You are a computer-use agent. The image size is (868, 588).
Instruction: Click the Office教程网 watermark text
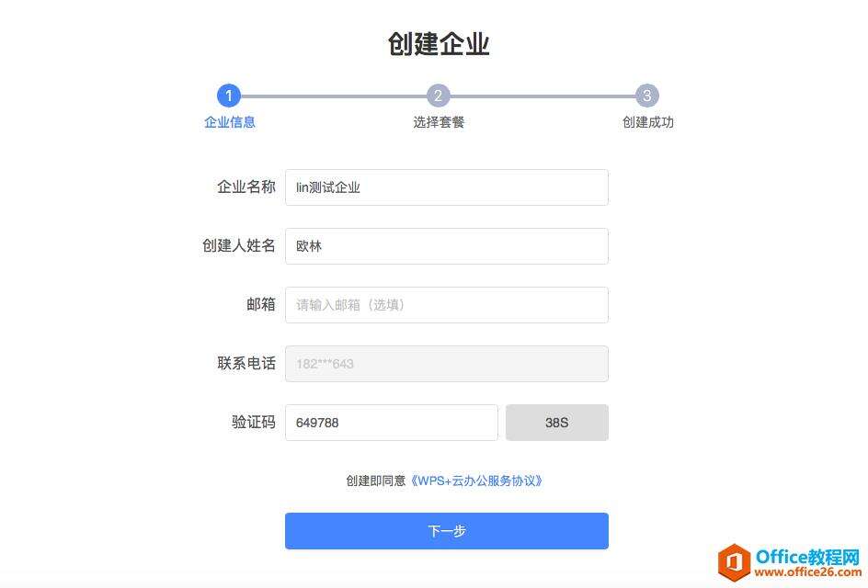[807, 557]
